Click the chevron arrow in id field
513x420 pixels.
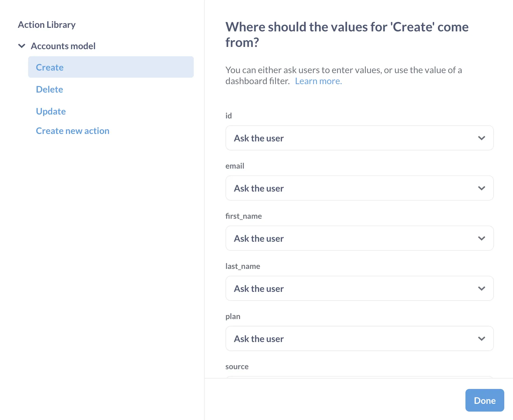click(482, 138)
